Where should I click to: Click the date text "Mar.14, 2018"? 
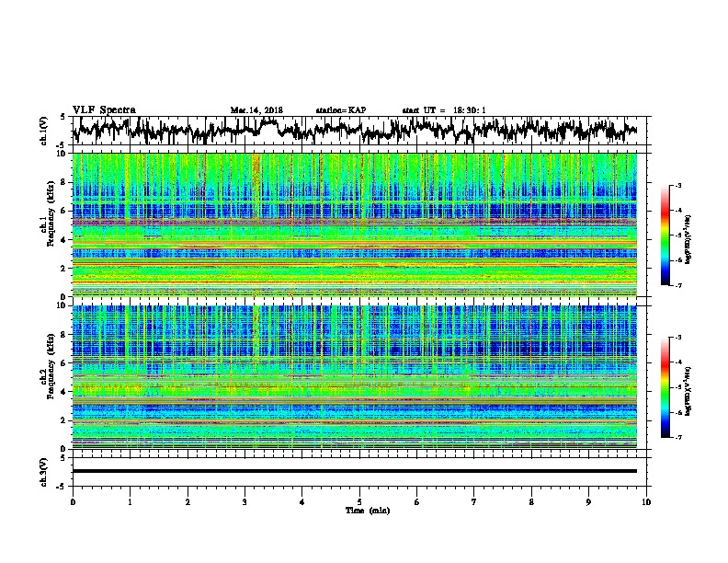point(256,110)
